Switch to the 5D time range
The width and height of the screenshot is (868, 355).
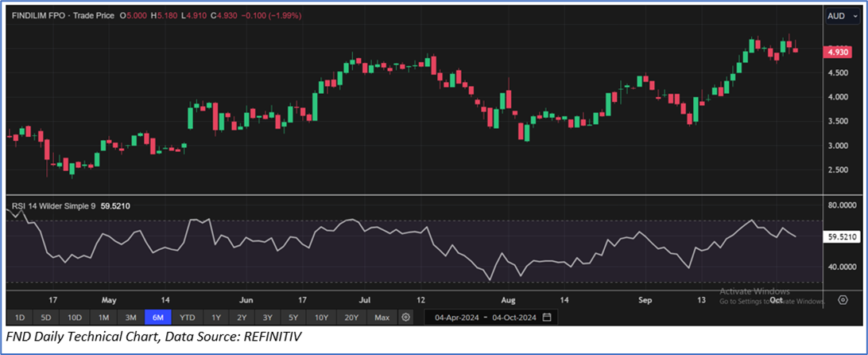click(x=47, y=318)
